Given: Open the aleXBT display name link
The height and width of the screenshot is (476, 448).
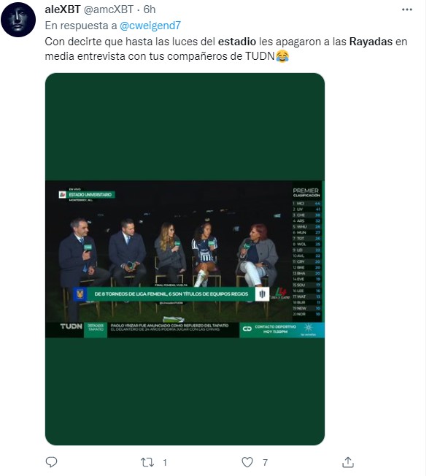Looking at the screenshot, I should pyautogui.click(x=63, y=9).
